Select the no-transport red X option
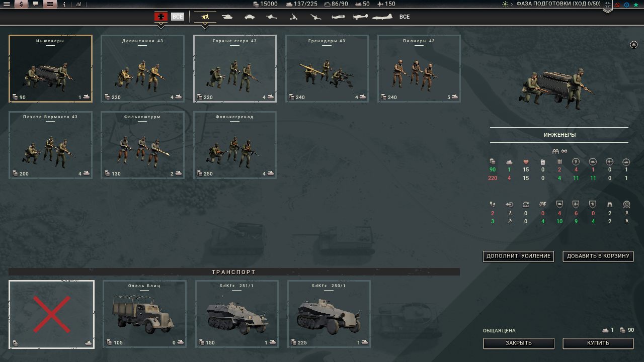 pos(51,314)
